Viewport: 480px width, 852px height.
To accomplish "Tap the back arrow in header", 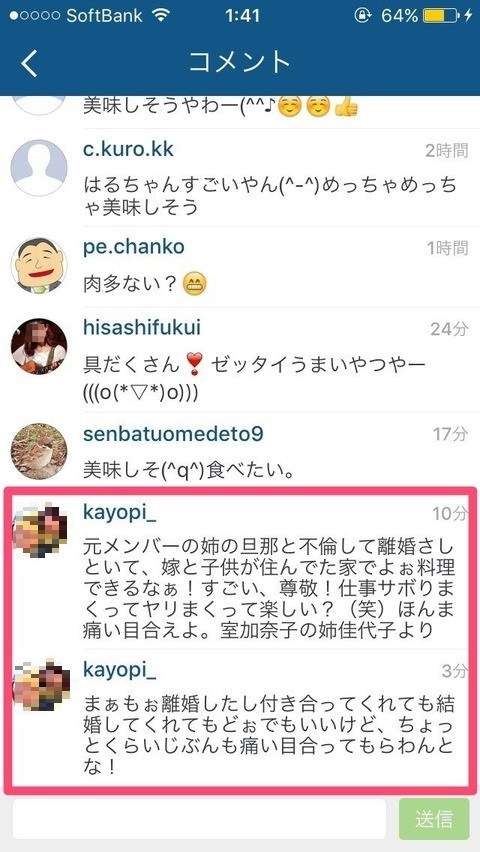I will (x=30, y=64).
